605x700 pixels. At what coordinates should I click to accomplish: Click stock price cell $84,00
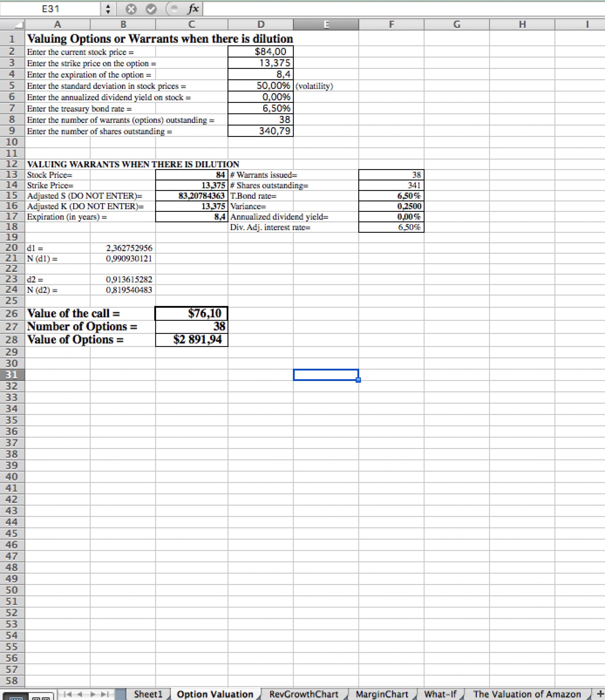pyautogui.click(x=260, y=51)
